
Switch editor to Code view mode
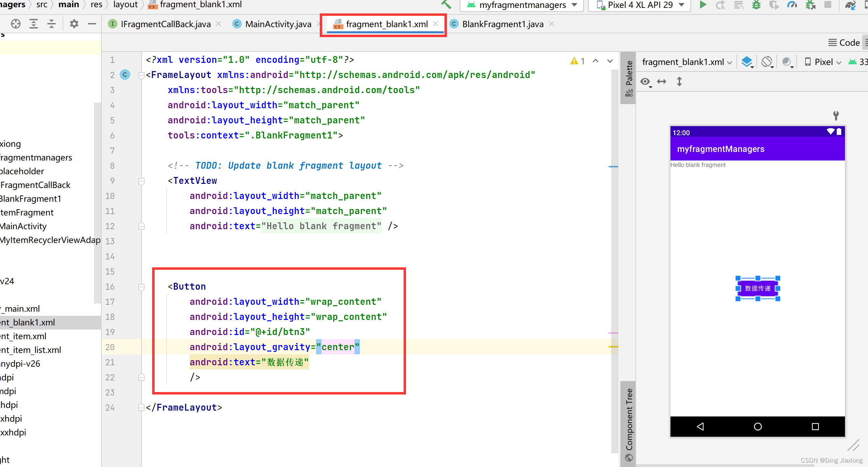tap(844, 43)
